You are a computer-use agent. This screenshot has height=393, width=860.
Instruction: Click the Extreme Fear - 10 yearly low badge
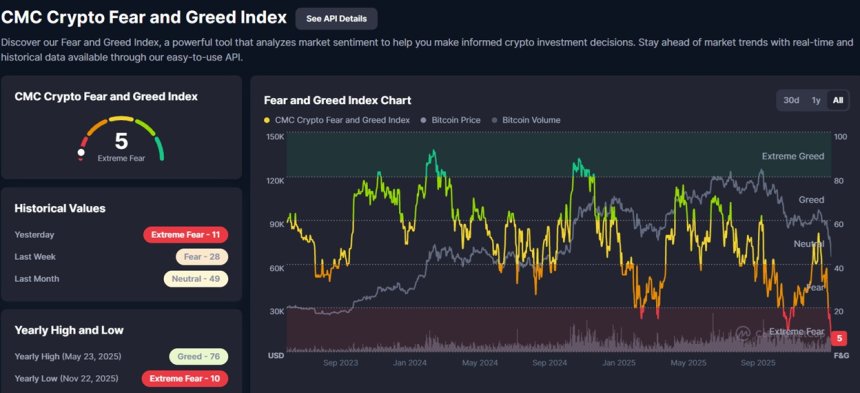point(185,378)
